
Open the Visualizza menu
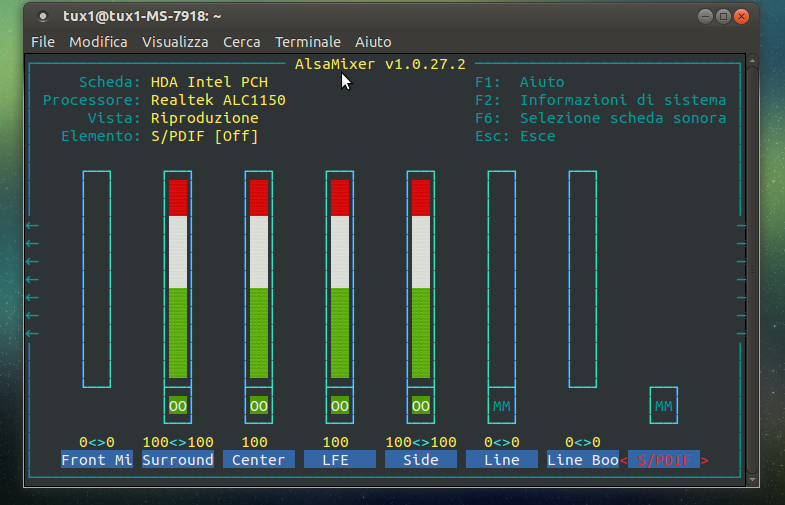point(175,42)
